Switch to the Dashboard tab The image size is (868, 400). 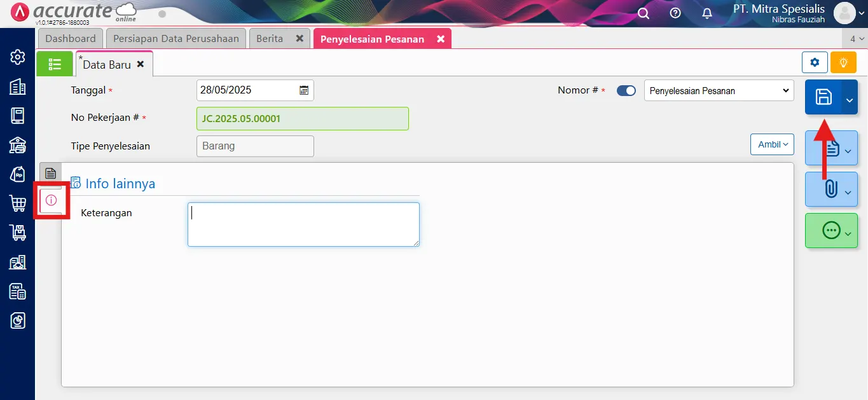(x=71, y=39)
